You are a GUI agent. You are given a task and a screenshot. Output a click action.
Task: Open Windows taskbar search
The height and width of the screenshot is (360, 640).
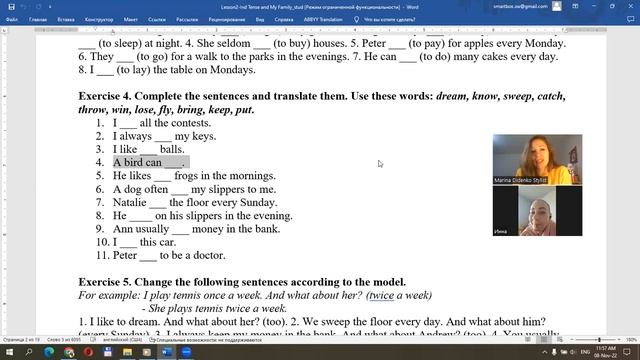(29, 352)
